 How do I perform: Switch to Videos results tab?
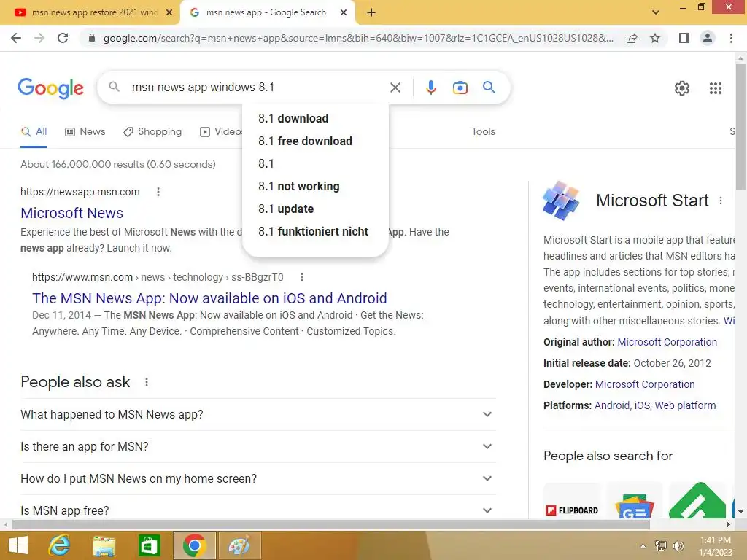[x=221, y=132]
